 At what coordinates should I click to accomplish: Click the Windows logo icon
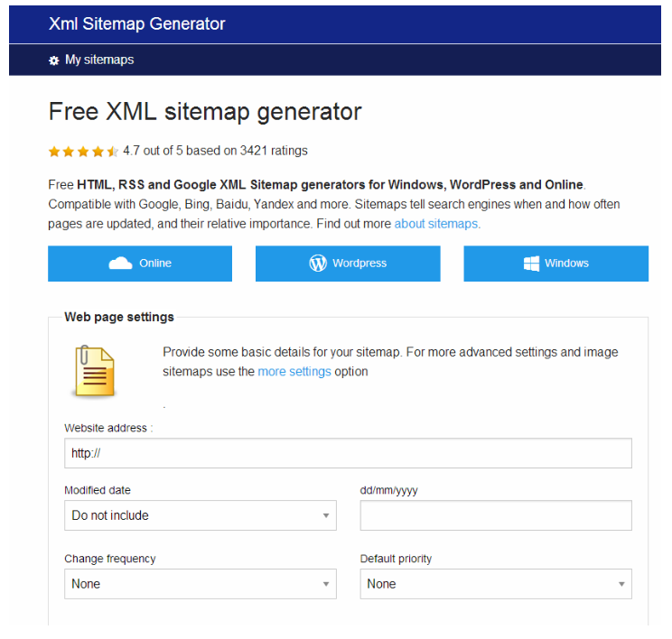tap(531, 264)
